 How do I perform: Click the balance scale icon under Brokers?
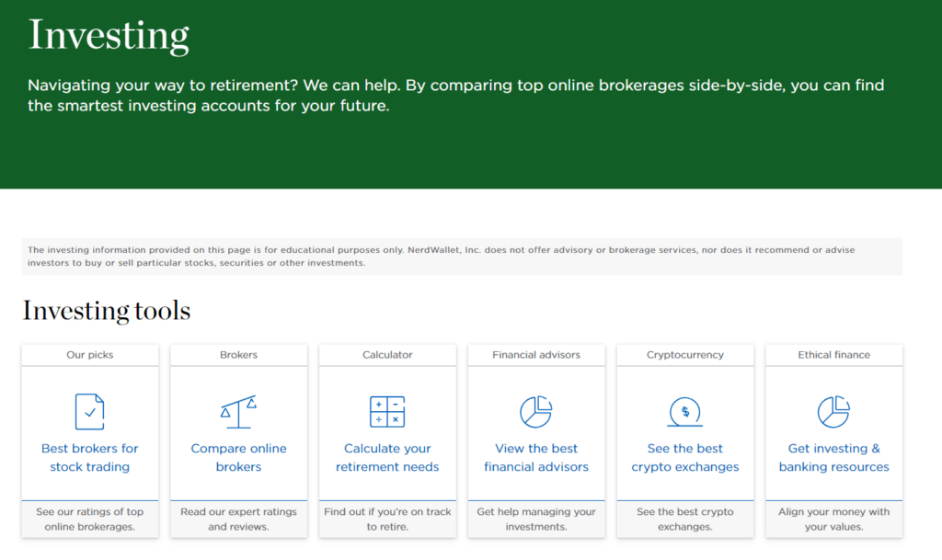(238, 411)
